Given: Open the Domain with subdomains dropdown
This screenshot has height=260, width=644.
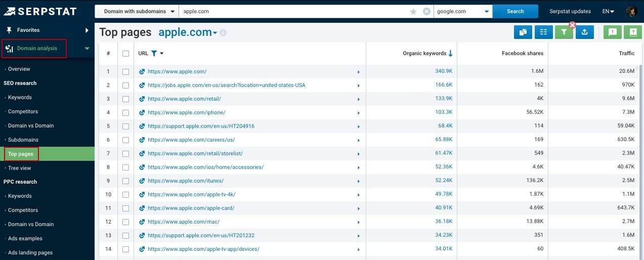Looking at the screenshot, I should 137,11.
